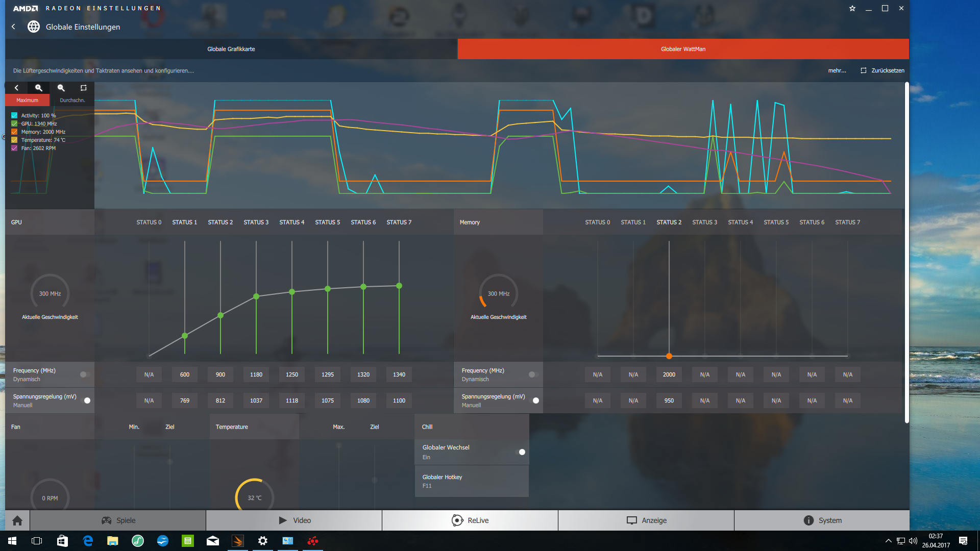Switch to the Globale Grafikkarte tab
Screen dimensions: 980x551
coord(231,49)
